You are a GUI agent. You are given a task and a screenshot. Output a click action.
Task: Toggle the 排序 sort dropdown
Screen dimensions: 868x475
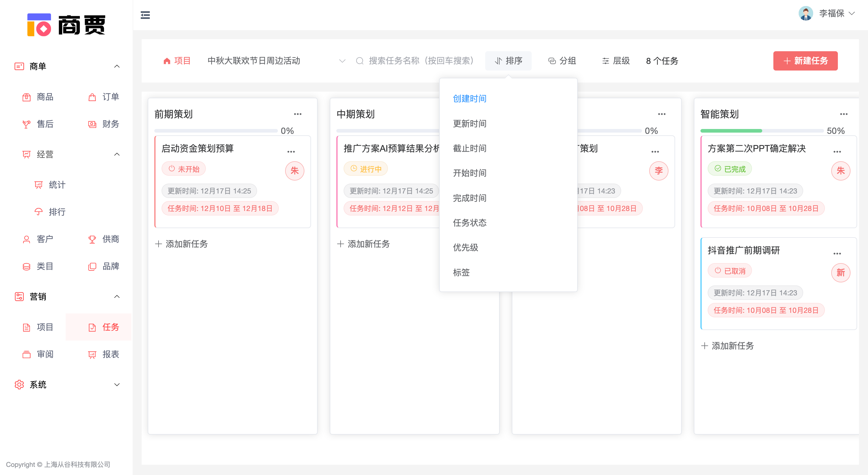click(508, 61)
